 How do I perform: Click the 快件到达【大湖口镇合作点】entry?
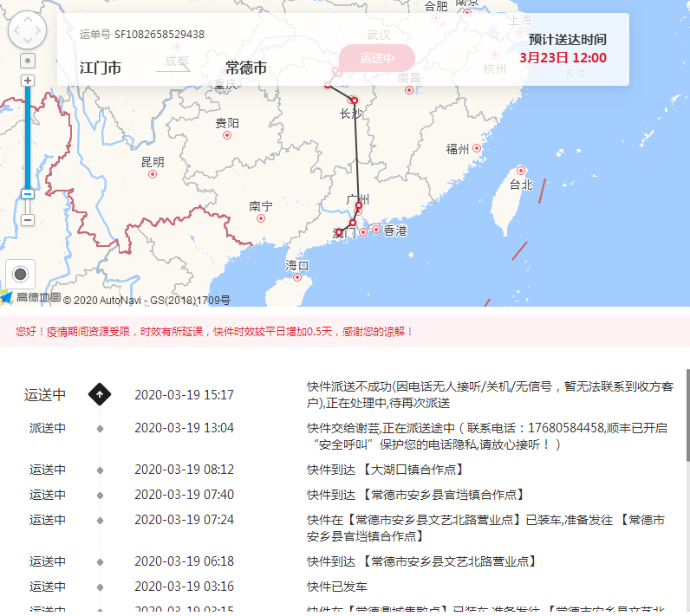point(386,470)
